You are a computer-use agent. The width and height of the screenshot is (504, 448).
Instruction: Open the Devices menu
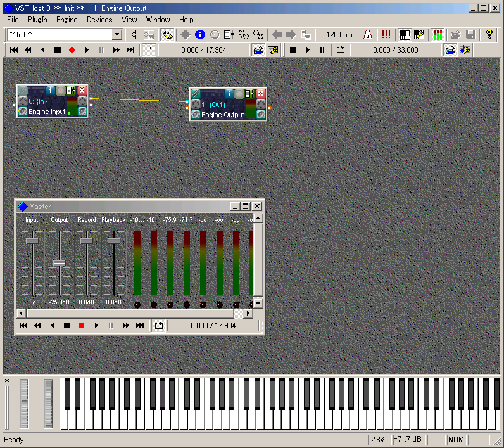click(x=99, y=20)
